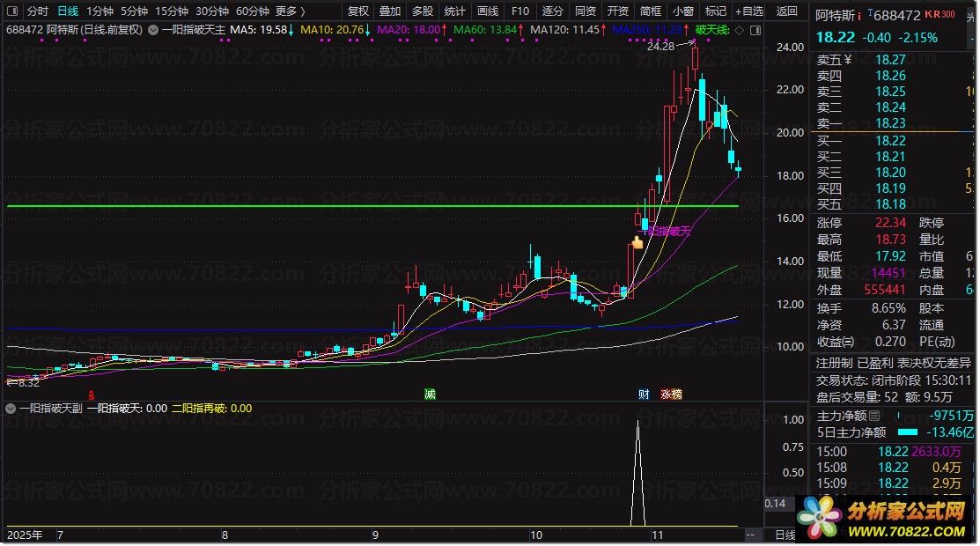This screenshot has height=546, width=980.
Task: Click the pointing hand signal icon
Action: [637, 243]
